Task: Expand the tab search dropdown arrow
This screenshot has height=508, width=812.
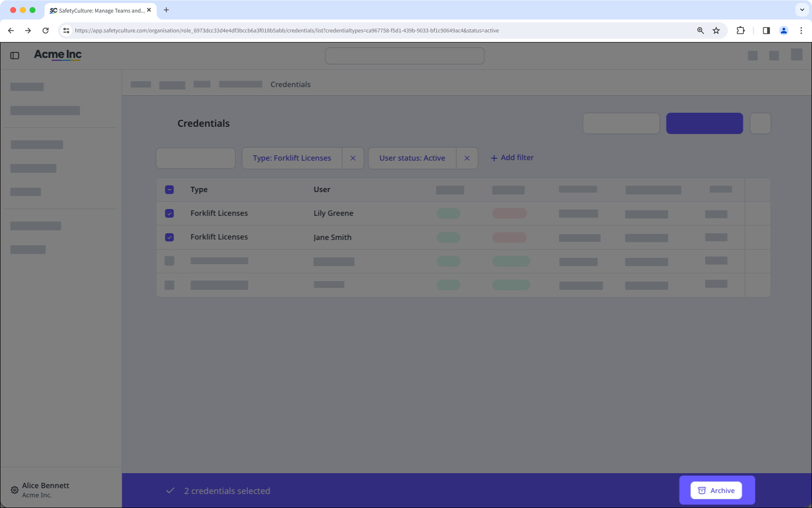Action: click(x=802, y=10)
